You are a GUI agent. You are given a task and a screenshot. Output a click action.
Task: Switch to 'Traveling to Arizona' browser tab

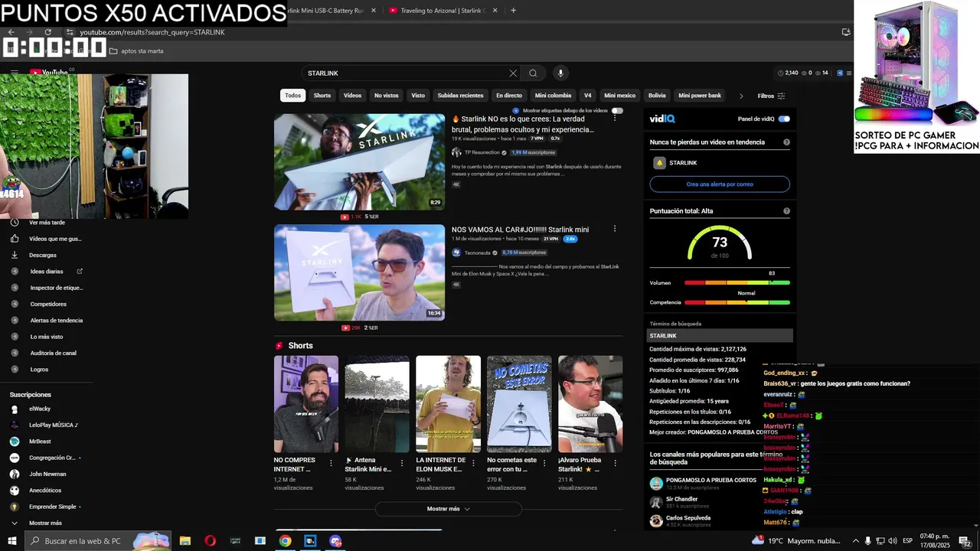tap(442, 11)
